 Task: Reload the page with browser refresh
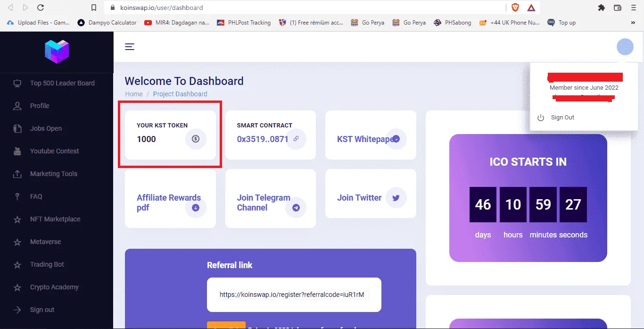click(41, 8)
